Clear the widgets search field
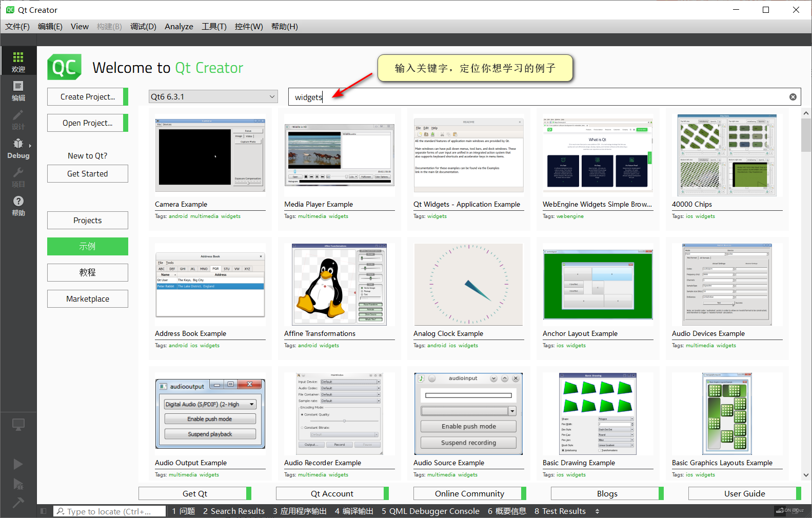This screenshot has width=812, height=518. 793,97
